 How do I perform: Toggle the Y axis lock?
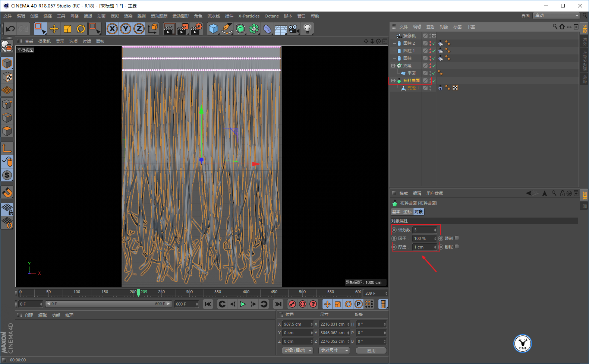[x=126, y=29]
